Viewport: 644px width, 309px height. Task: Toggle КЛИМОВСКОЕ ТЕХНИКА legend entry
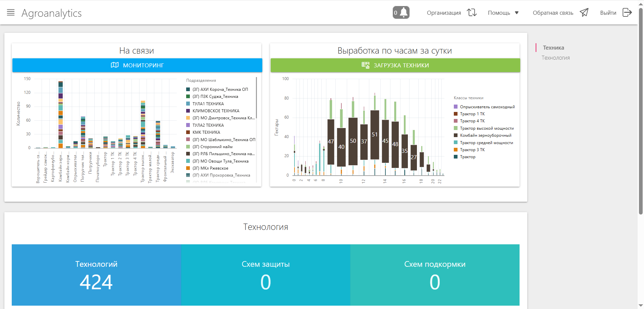click(x=216, y=111)
